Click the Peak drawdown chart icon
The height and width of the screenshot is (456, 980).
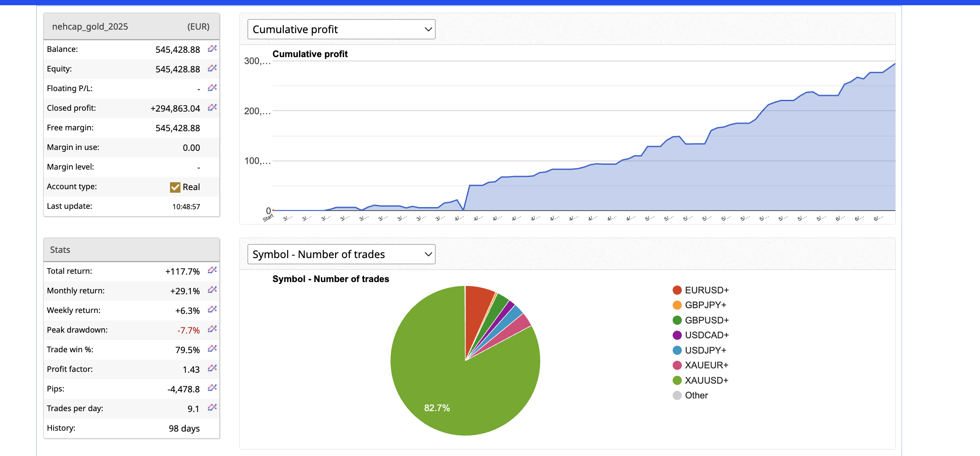click(212, 329)
